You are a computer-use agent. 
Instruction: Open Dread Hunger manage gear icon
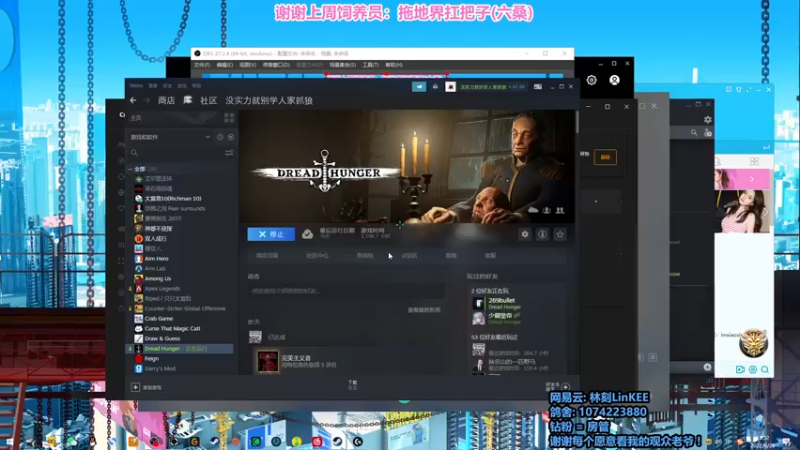[524, 234]
